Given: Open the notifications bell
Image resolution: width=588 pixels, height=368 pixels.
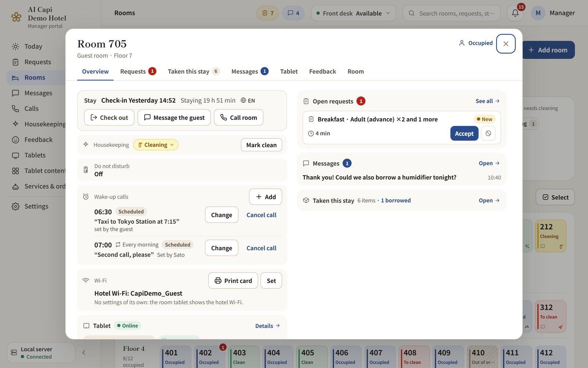Looking at the screenshot, I should click(x=515, y=13).
